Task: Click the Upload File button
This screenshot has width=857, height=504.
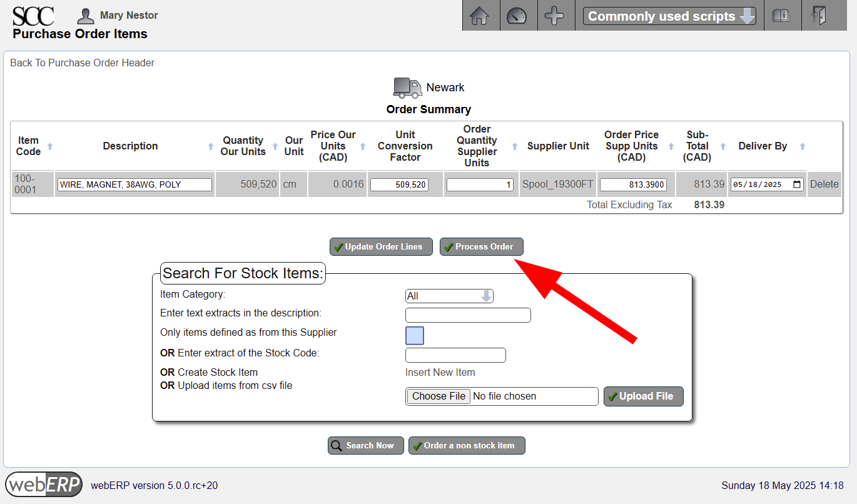Action: (644, 396)
